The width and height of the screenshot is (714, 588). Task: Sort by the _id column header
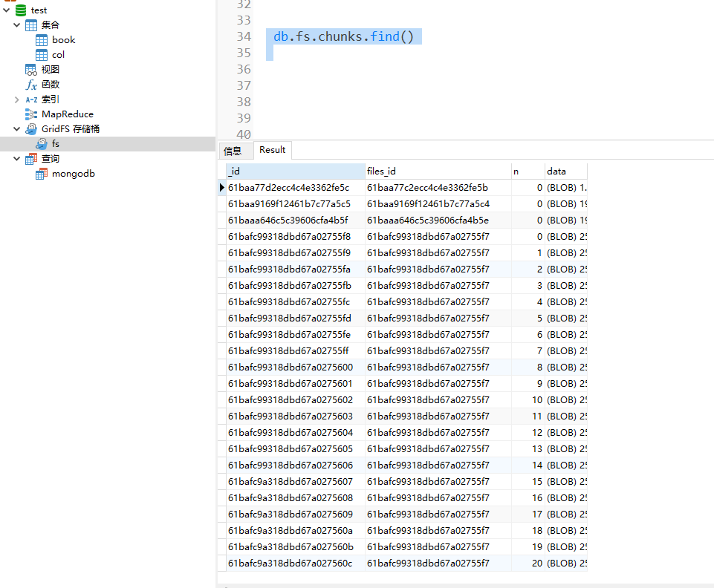click(x=296, y=171)
